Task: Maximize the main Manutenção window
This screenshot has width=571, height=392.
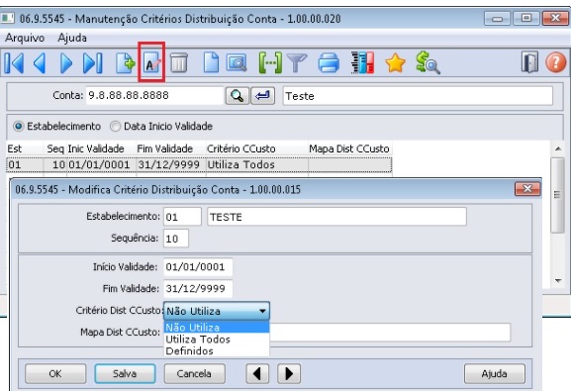Action: click(x=526, y=18)
